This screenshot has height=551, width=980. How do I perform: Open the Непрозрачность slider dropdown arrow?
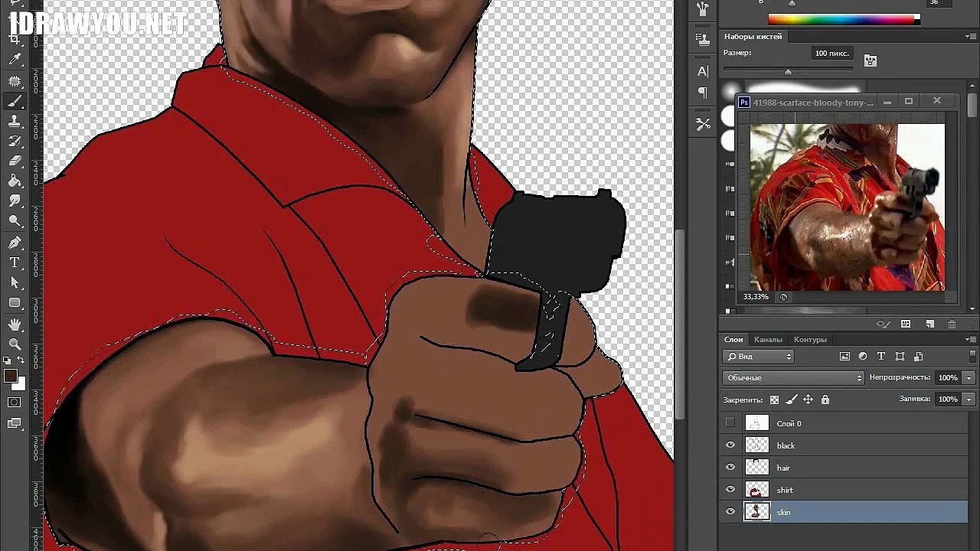tap(969, 378)
